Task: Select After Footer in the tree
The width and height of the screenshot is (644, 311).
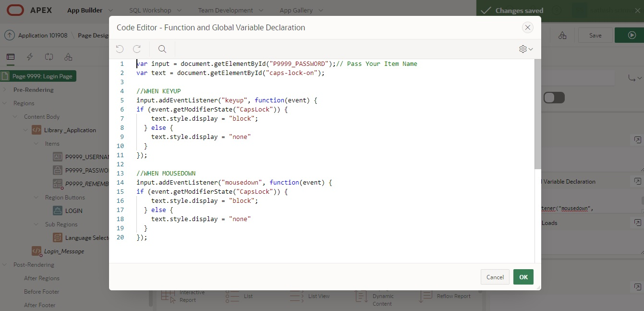Action: click(x=40, y=305)
